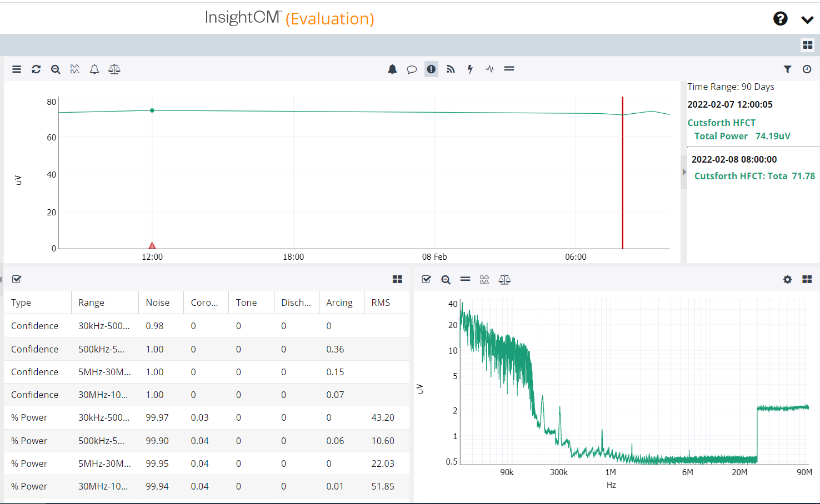Screen dimensions: 820x504
Task: Toggle the checkbox icon in spectrum toolbar
Action: point(426,279)
